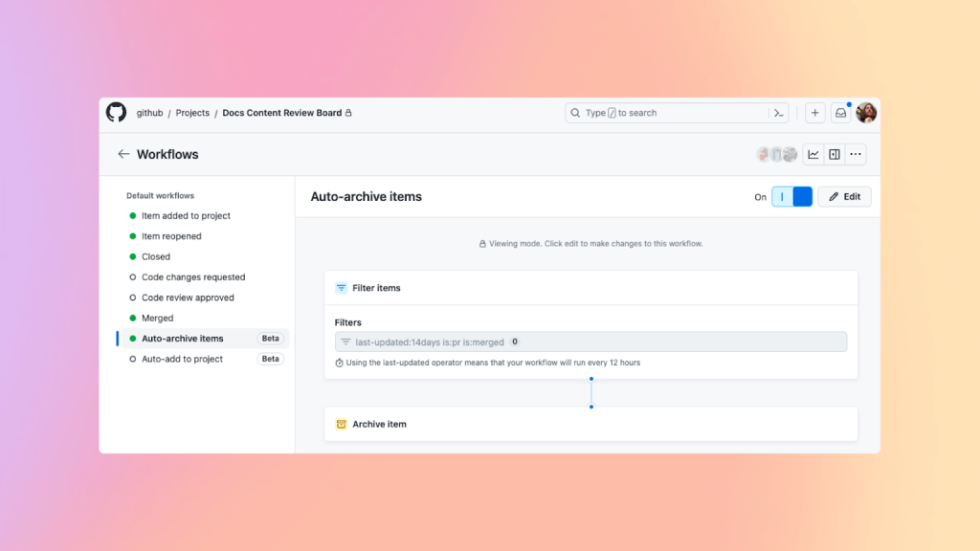Viewport: 980px width, 551px height.
Task: Click the user profile avatar
Action: (x=866, y=113)
